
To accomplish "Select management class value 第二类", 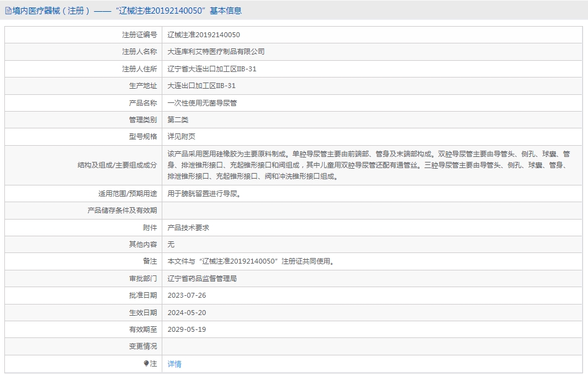I will pyautogui.click(x=178, y=120).
